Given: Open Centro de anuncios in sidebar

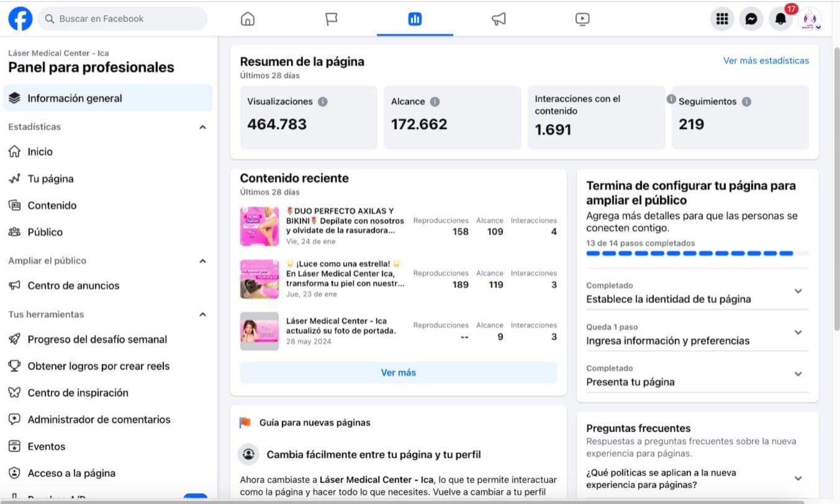Looking at the screenshot, I should 73,286.
